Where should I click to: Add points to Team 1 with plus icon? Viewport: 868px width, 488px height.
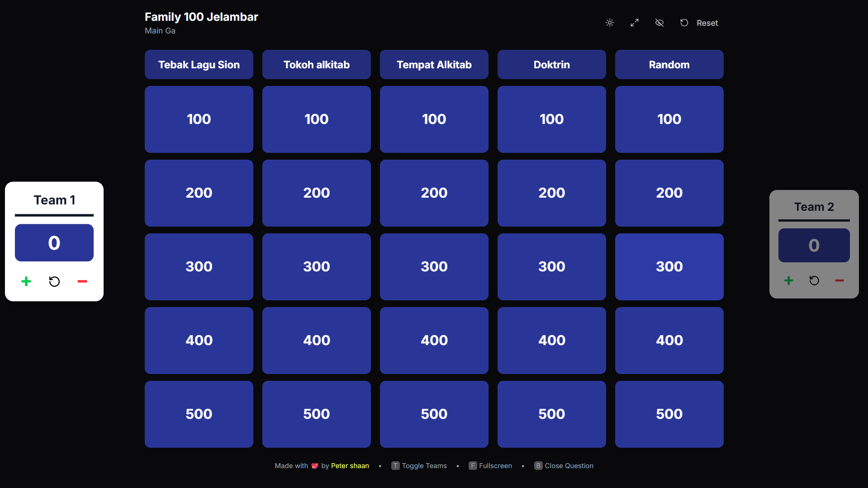(x=26, y=281)
